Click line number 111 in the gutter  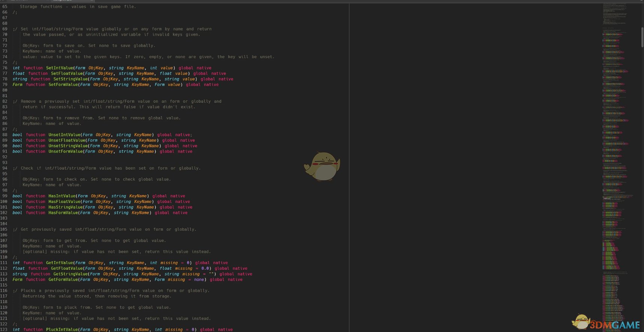point(4,263)
